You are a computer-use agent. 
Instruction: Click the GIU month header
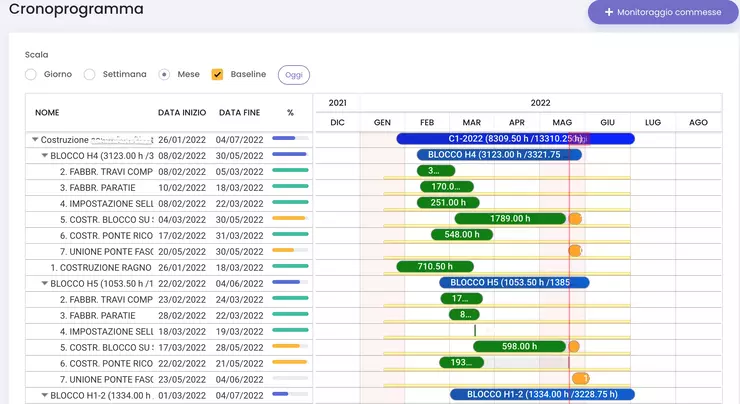[x=607, y=122]
